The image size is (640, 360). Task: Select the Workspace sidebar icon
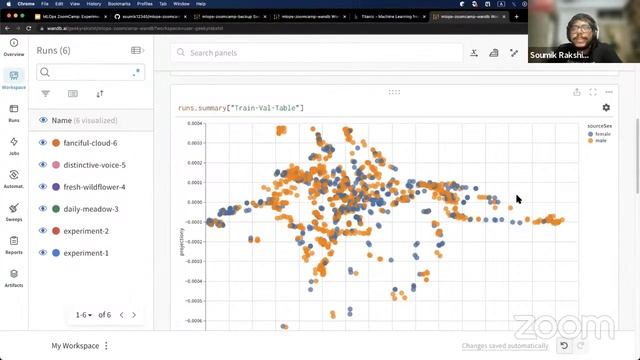coord(14,79)
